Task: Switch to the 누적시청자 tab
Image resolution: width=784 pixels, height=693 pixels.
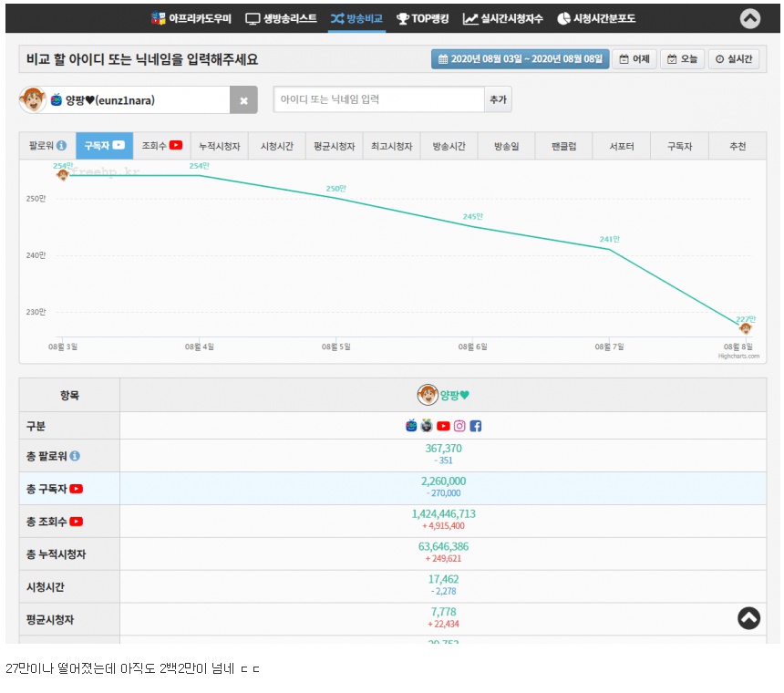Action: 219,146
